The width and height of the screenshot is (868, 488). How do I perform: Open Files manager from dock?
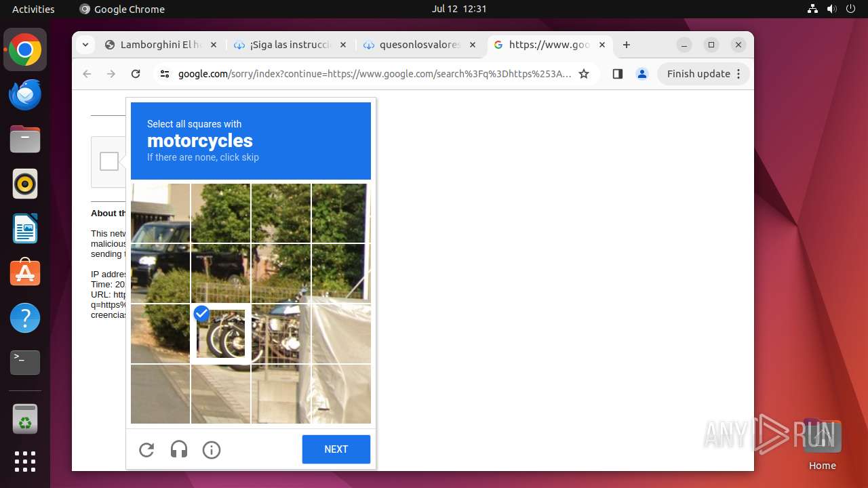tap(25, 140)
